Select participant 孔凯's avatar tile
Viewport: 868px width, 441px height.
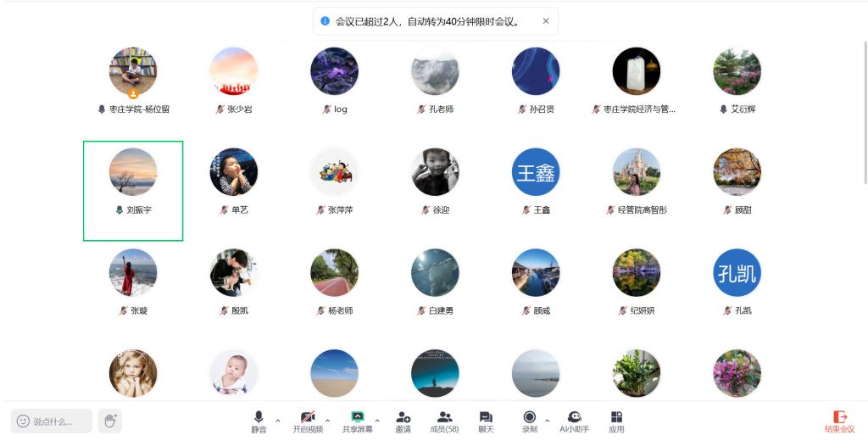click(x=737, y=273)
